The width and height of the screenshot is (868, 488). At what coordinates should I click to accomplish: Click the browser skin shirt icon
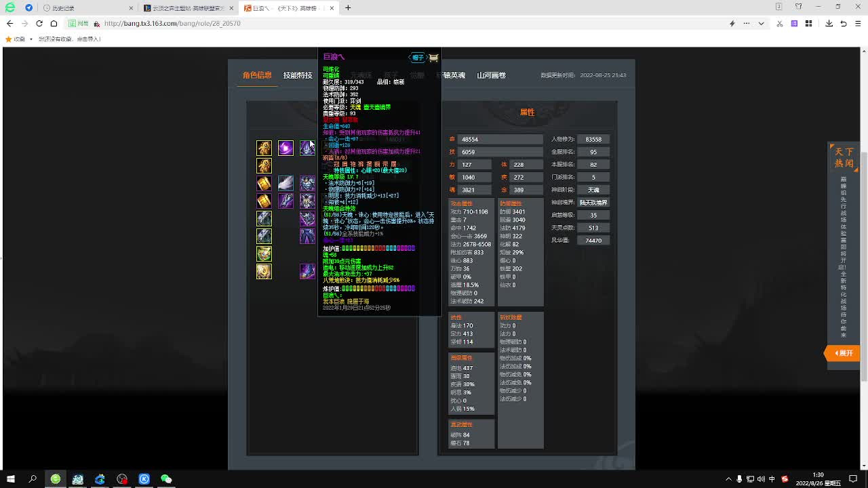tap(798, 7)
